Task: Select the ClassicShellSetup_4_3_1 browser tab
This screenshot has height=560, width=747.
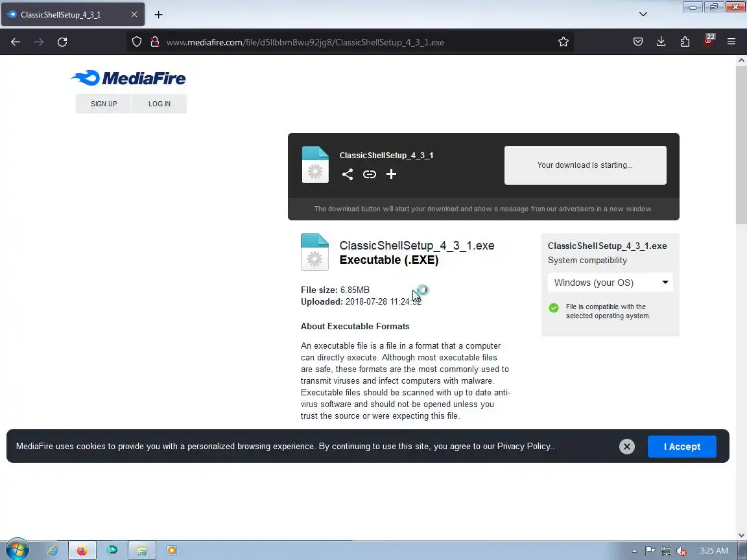Action: (73, 15)
